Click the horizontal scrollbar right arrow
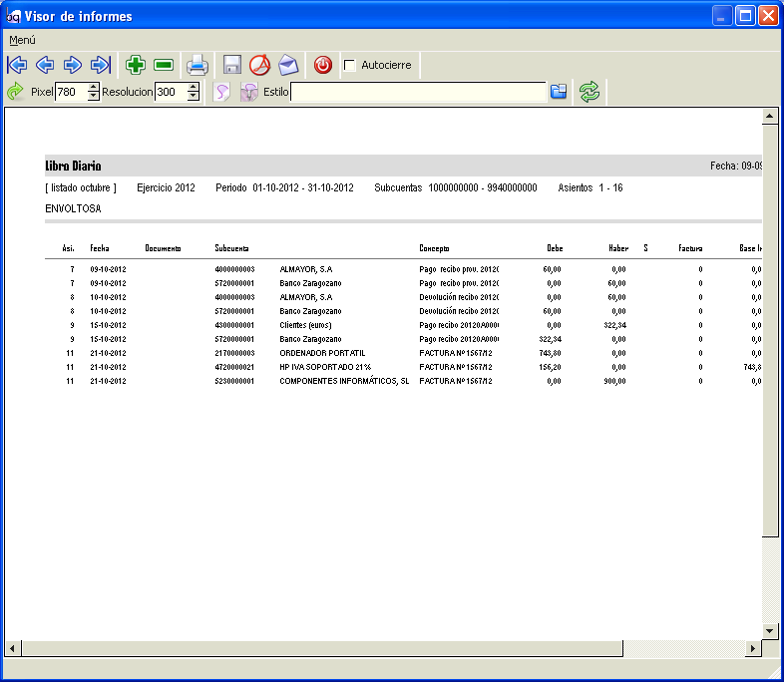Image resolution: width=784 pixels, height=682 pixels. pos(753,648)
